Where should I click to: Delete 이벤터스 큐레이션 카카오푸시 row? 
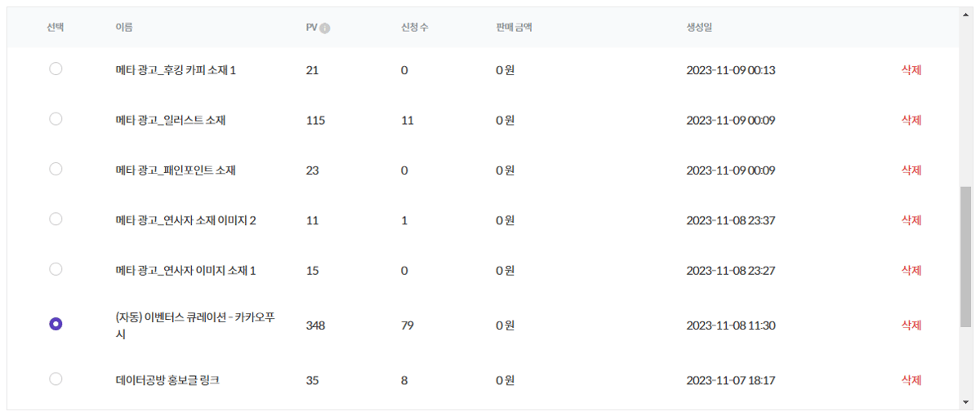point(911,325)
